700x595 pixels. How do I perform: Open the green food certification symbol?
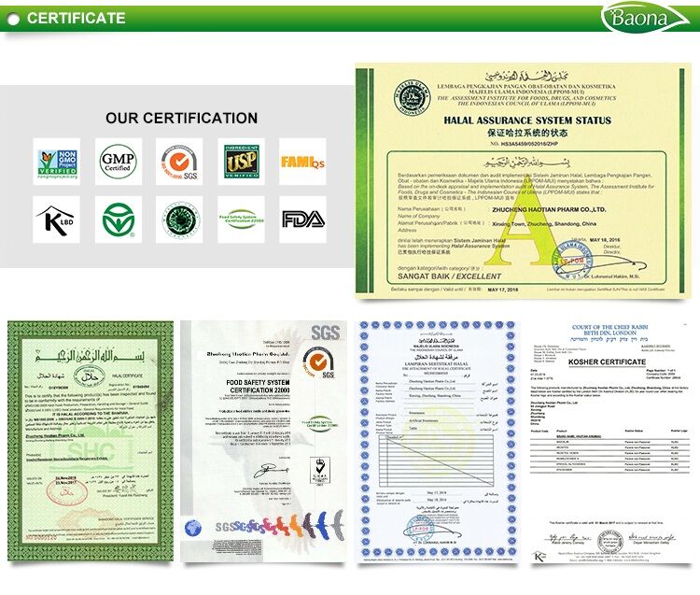click(117, 220)
